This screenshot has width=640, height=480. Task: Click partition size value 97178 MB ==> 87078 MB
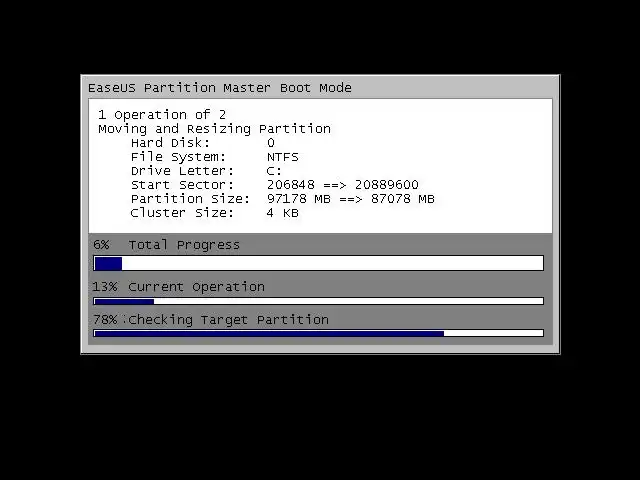pyautogui.click(x=351, y=199)
